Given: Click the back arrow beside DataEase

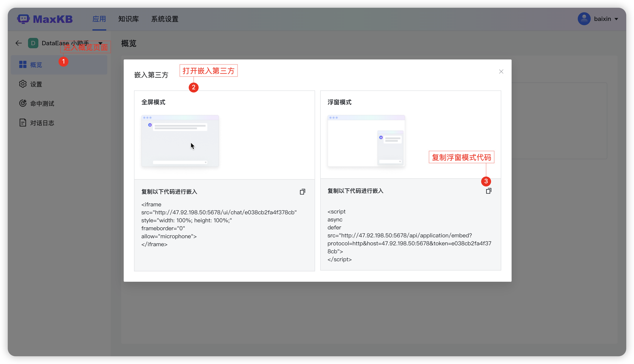Looking at the screenshot, I should 19,43.
